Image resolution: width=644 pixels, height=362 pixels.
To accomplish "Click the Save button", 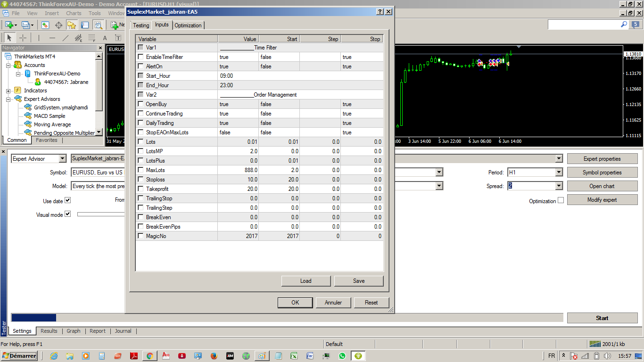I will (359, 281).
